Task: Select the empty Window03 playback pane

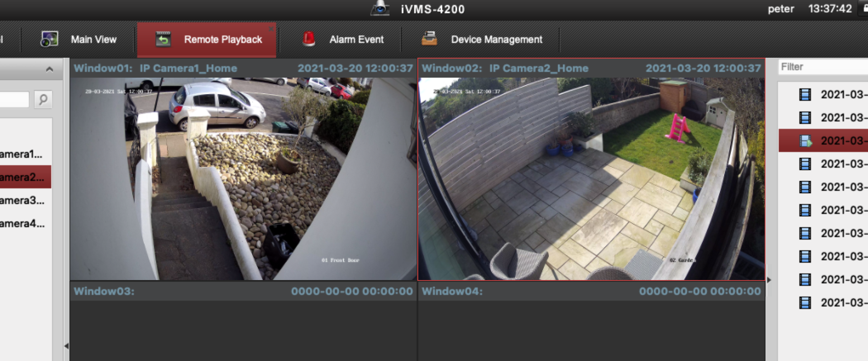Action: pos(243,330)
